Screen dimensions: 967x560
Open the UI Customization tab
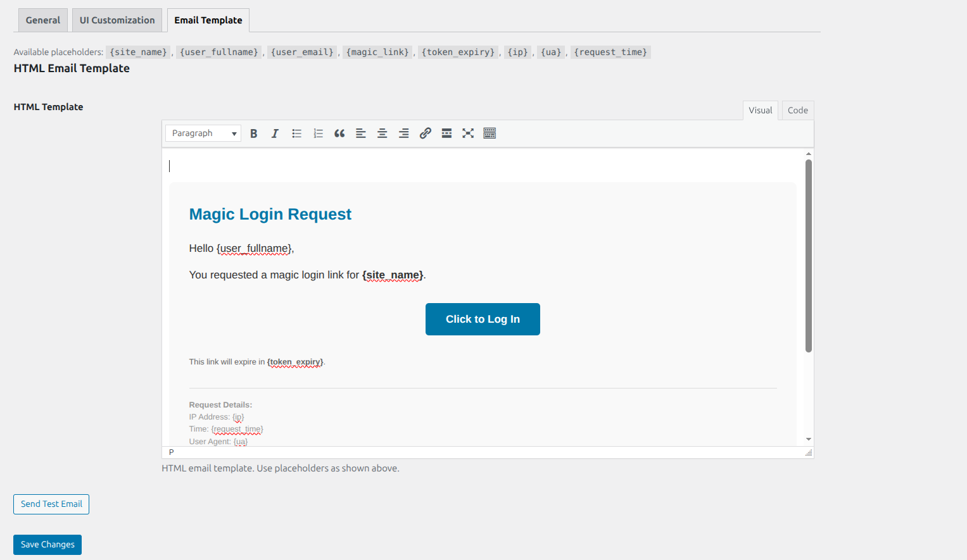coord(117,20)
